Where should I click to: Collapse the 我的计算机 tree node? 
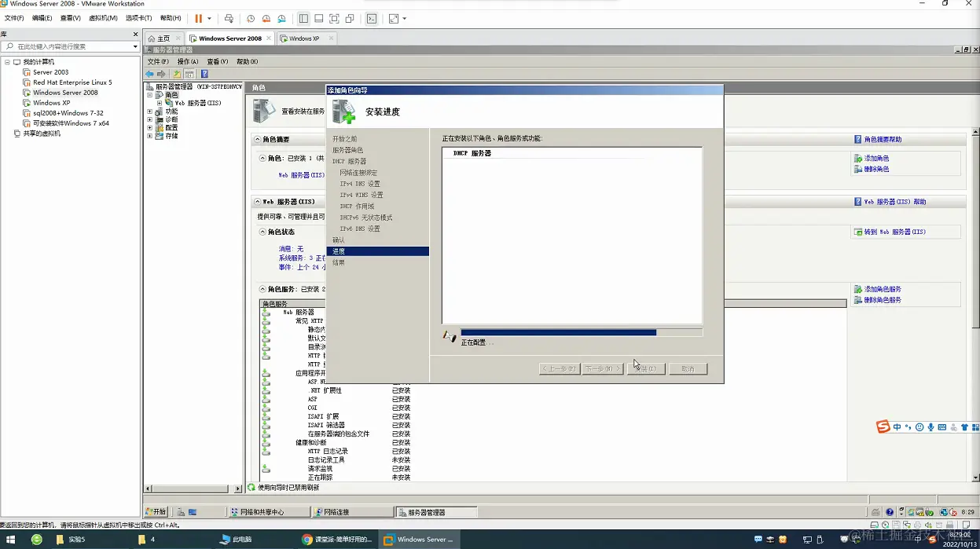pyautogui.click(x=7, y=62)
